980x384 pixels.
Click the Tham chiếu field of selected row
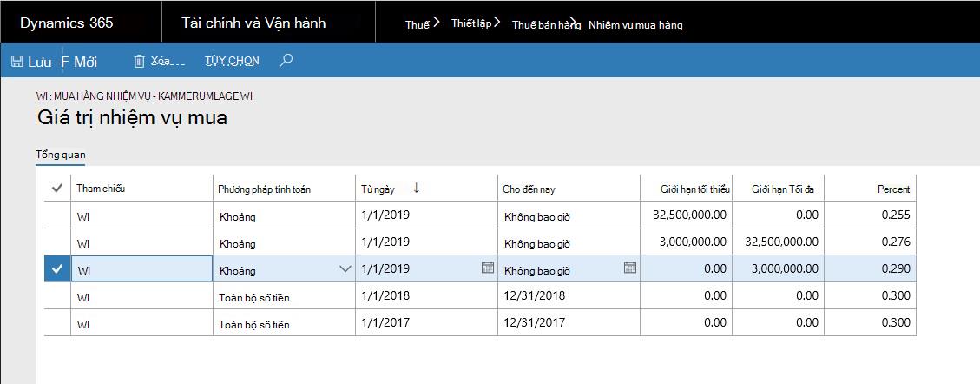tap(141, 269)
